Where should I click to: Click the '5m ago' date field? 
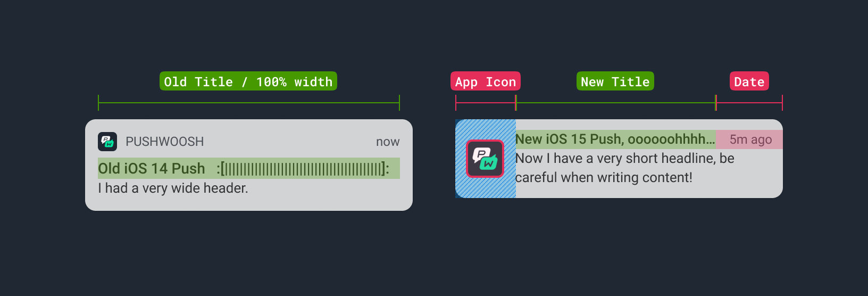coord(750,139)
